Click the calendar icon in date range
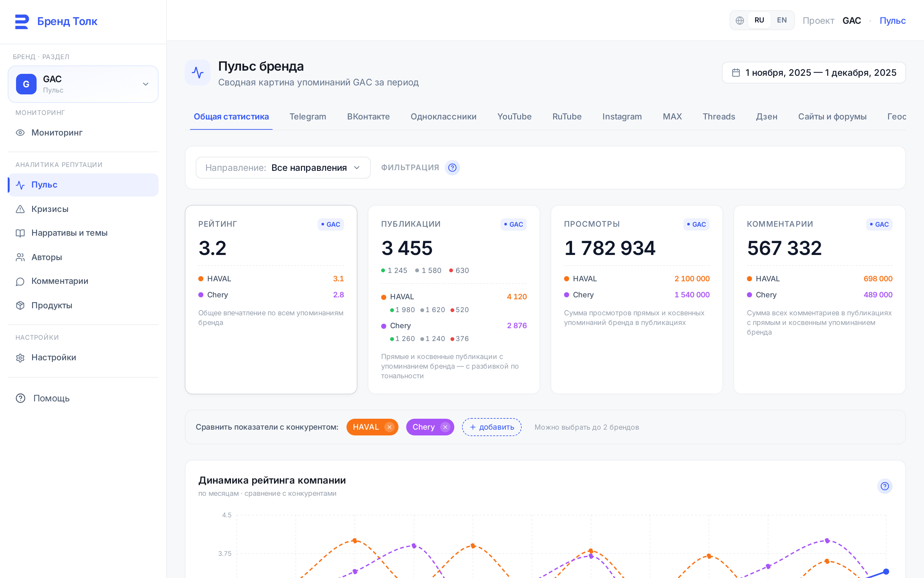This screenshot has width=924, height=578. pyautogui.click(x=736, y=73)
